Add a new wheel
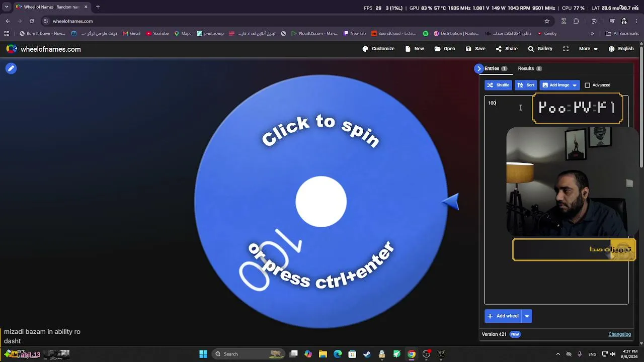 [x=503, y=316]
